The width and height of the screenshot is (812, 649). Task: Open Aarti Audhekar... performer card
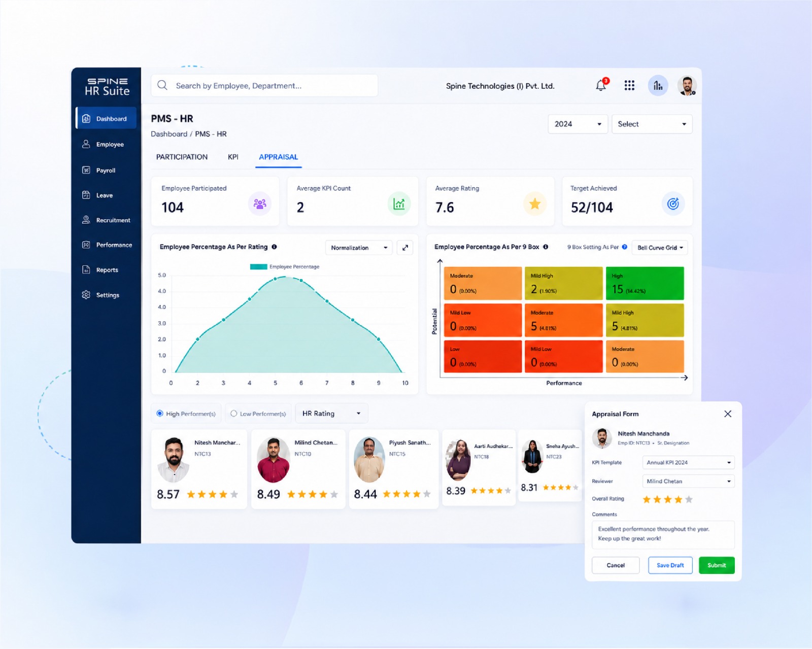click(479, 467)
